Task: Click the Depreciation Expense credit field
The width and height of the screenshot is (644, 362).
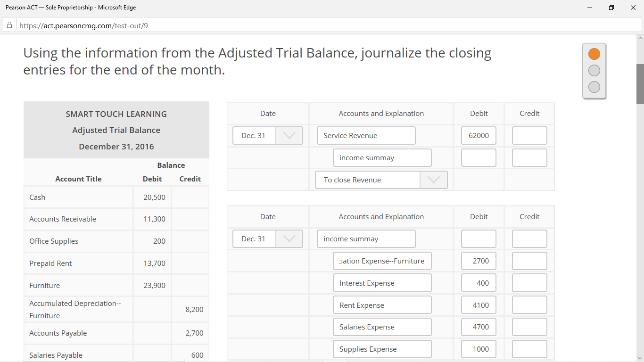Action: 529,261
